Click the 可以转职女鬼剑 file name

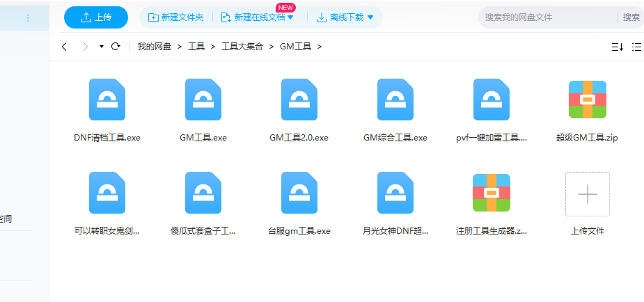point(107,231)
